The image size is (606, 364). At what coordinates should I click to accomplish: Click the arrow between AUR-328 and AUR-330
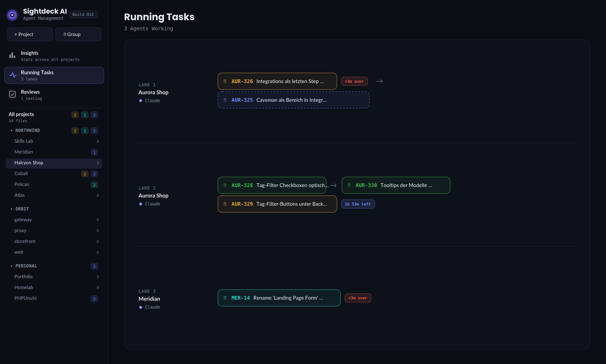[x=333, y=186]
